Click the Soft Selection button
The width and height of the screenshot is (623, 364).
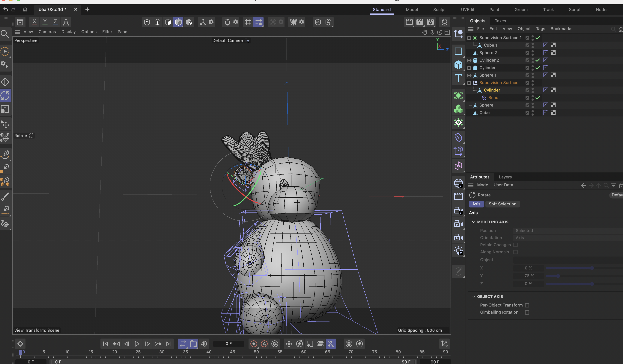[x=502, y=204]
